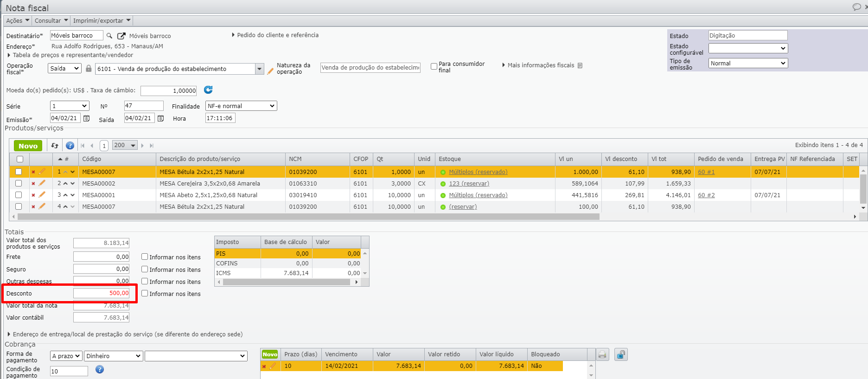Viewport: 868px width, 379px height.
Task: Select the checkbox for row MESA00001
Action: click(x=19, y=195)
